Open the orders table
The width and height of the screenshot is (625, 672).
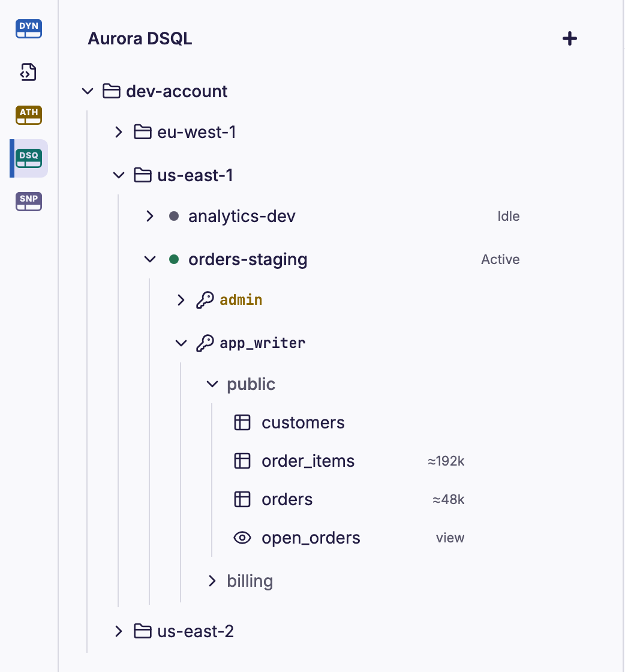287,500
